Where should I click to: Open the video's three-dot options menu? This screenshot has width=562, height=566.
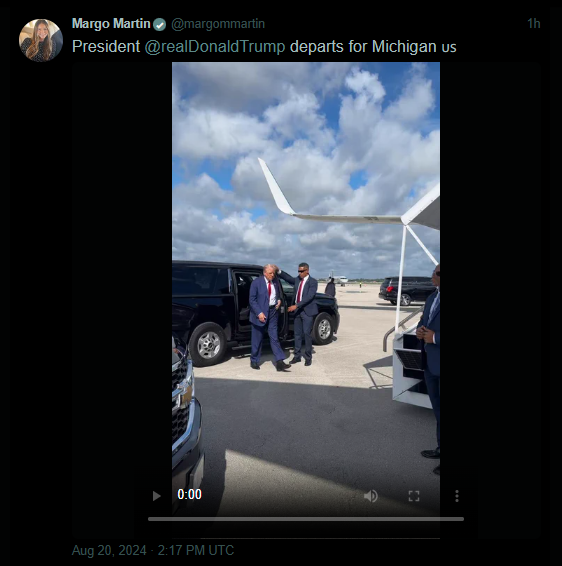tap(457, 496)
